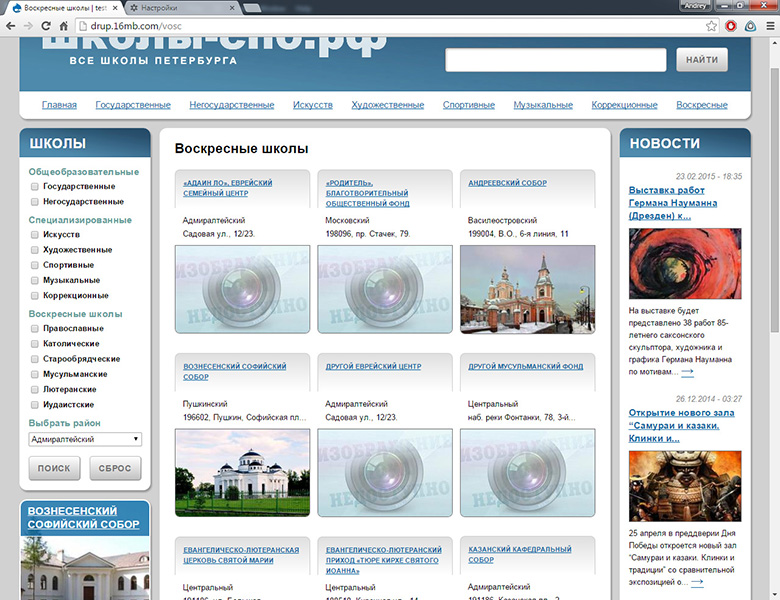The width and height of the screenshot is (780, 600).
Task: Reload the page with the refresh icon
Action: pos(46,26)
